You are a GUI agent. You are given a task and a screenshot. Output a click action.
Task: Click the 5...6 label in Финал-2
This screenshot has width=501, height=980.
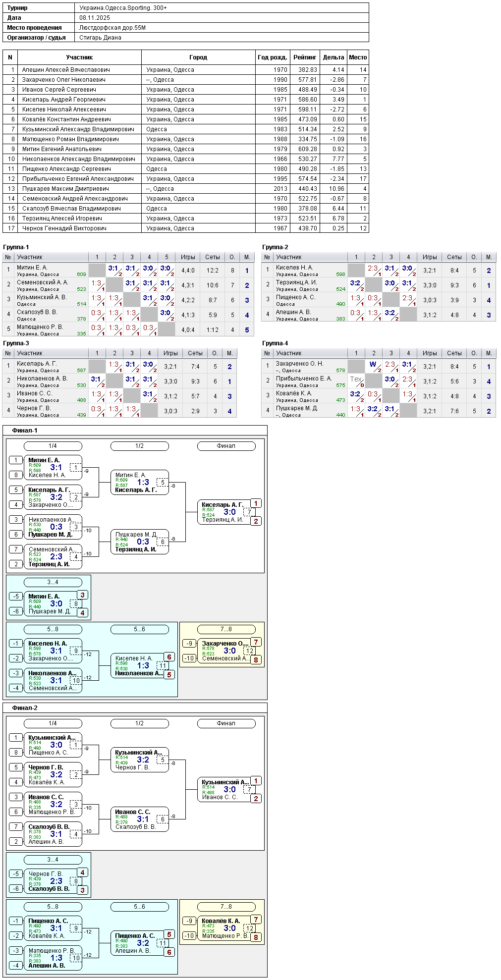pyautogui.click(x=140, y=907)
